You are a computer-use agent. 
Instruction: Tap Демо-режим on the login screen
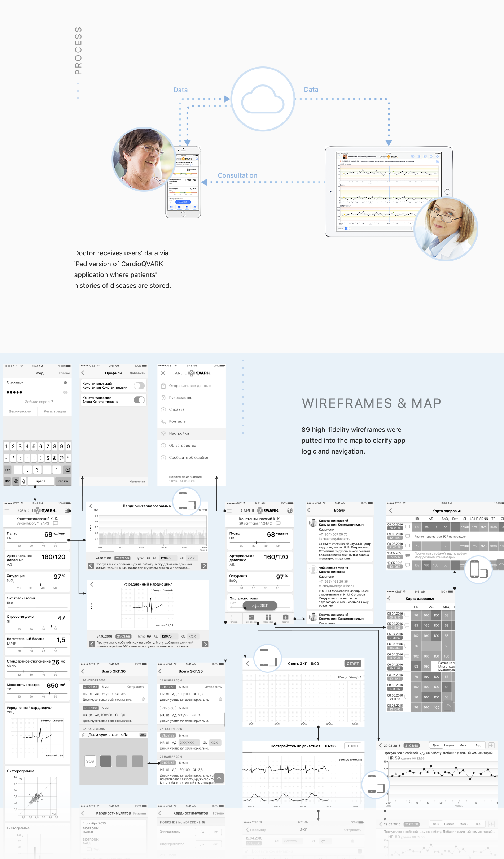20,411
